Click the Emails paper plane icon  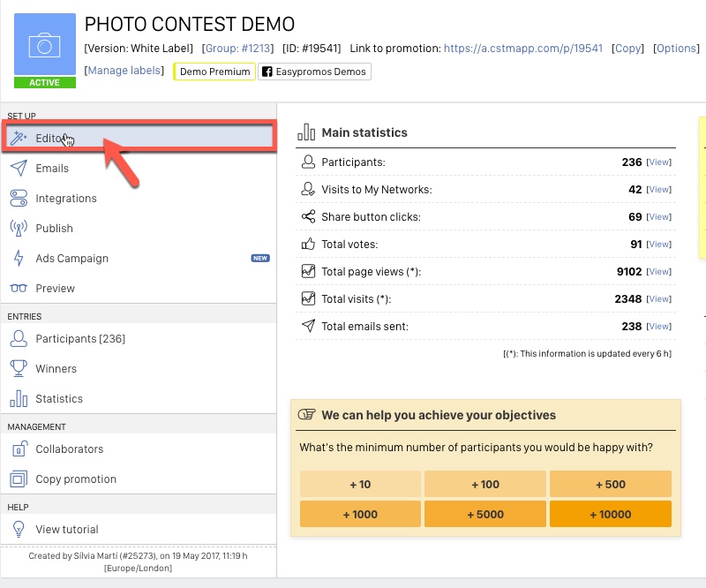coord(19,168)
